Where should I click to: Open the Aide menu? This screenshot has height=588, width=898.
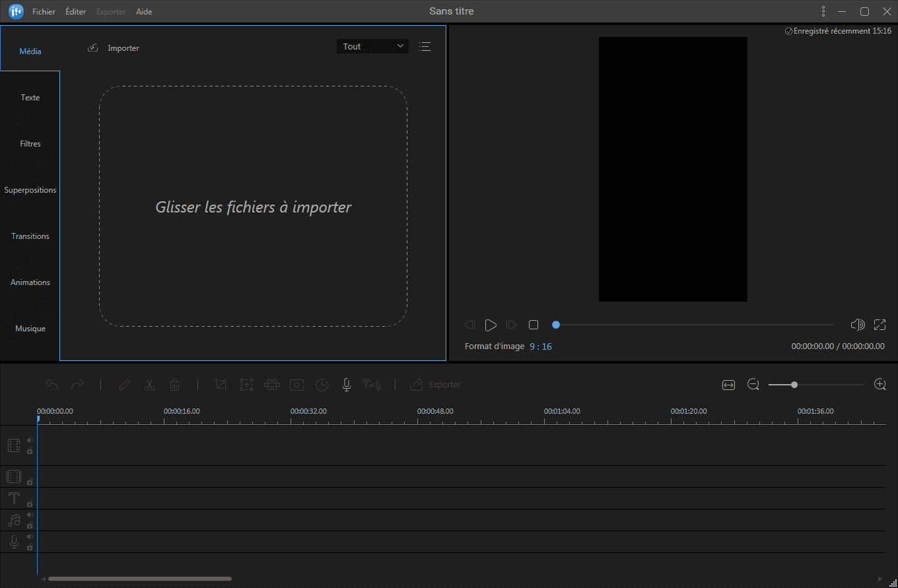144,12
